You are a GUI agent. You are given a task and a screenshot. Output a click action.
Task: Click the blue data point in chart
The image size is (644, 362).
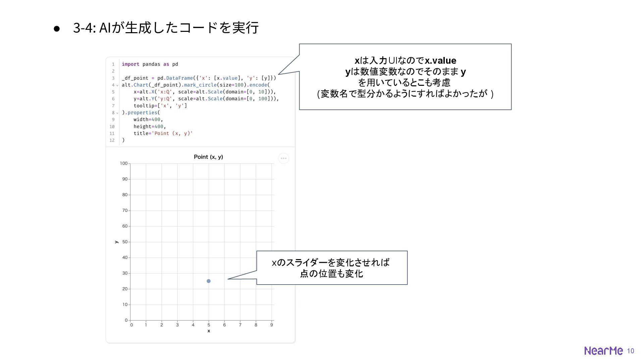pos(209,281)
